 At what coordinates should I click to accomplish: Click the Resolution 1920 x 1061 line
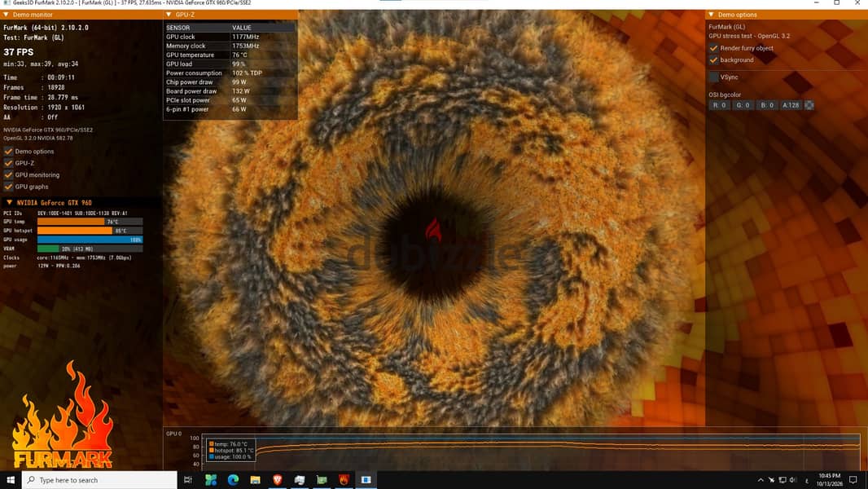click(x=44, y=108)
